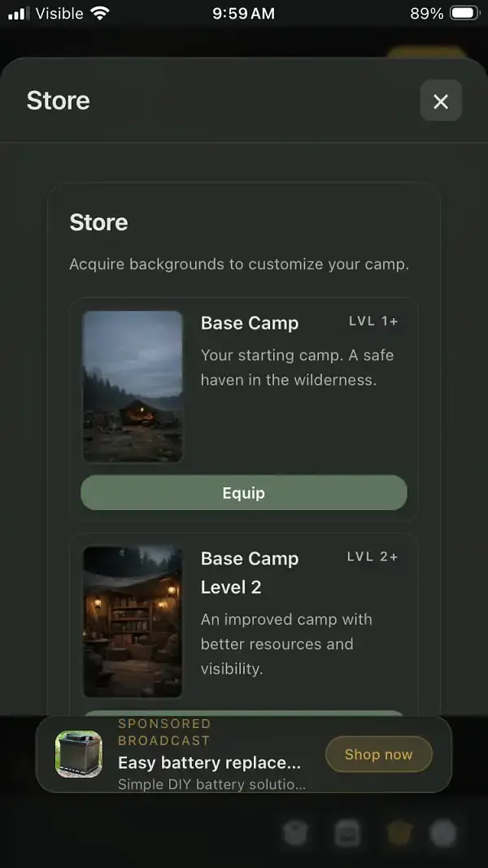Select the second blurred bottom bar icon
The image size is (488, 868).
pos(347,833)
